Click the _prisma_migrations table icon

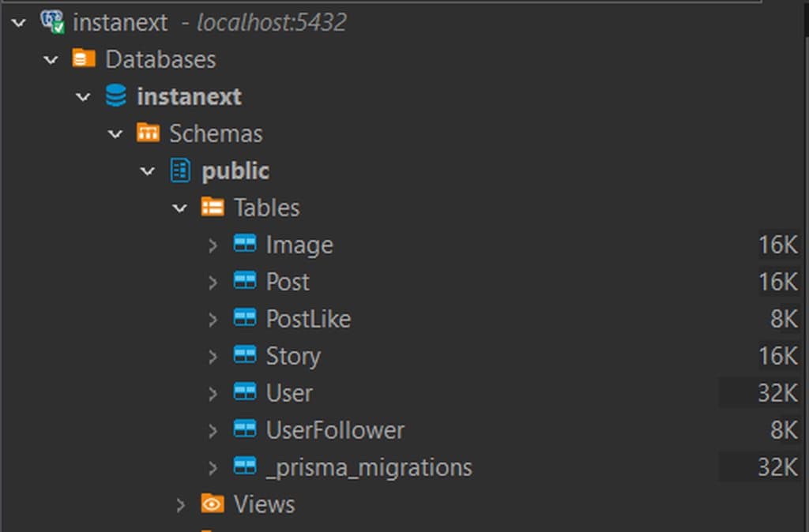[x=245, y=467]
